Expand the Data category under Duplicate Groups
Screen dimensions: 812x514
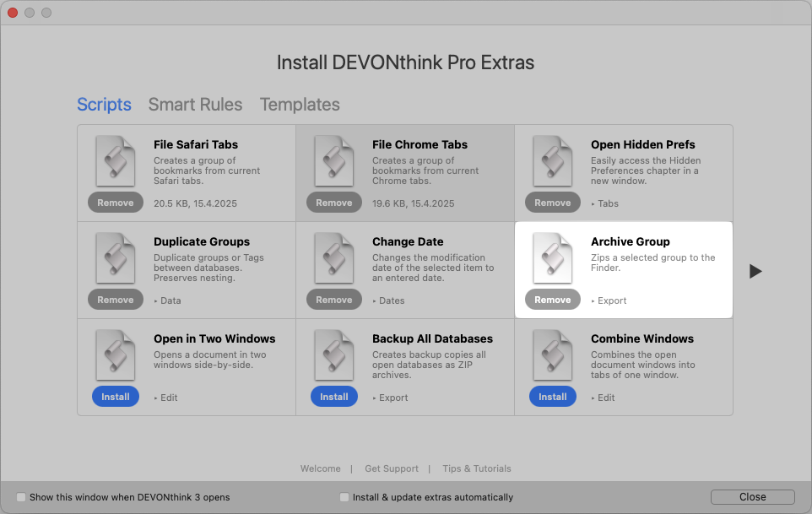(x=167, y=300)
